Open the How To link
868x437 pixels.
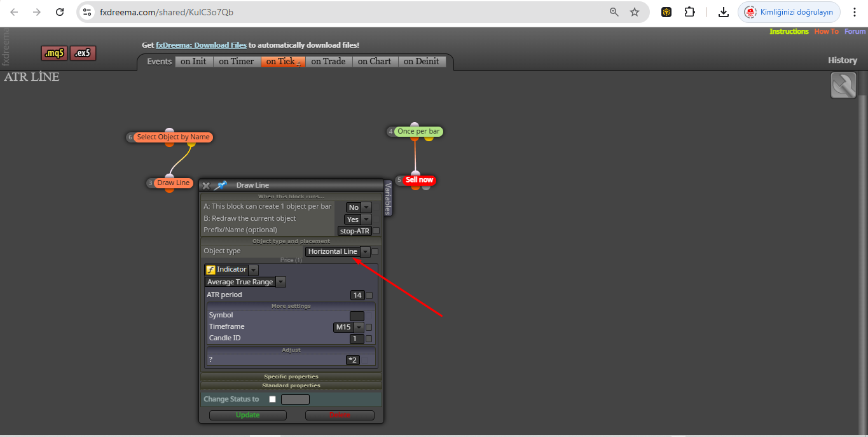827,31
